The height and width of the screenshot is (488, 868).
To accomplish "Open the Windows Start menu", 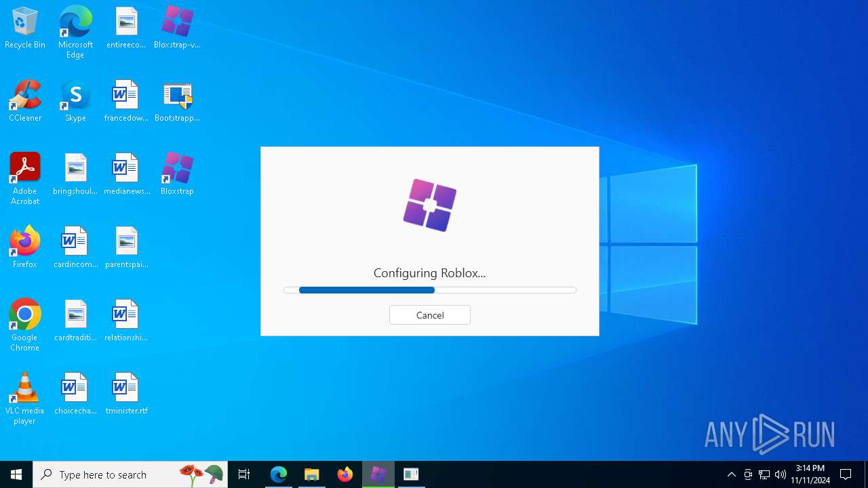I will tap(16, 474).
